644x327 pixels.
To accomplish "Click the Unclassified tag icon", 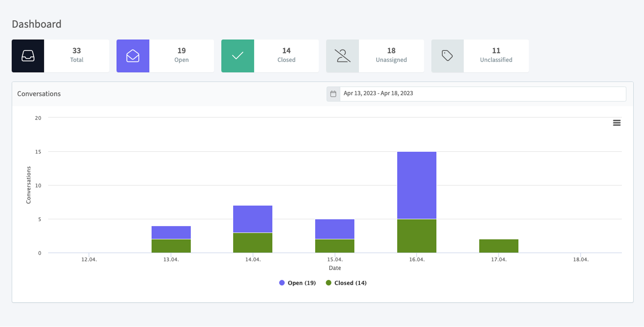I will tap(448, 56).
